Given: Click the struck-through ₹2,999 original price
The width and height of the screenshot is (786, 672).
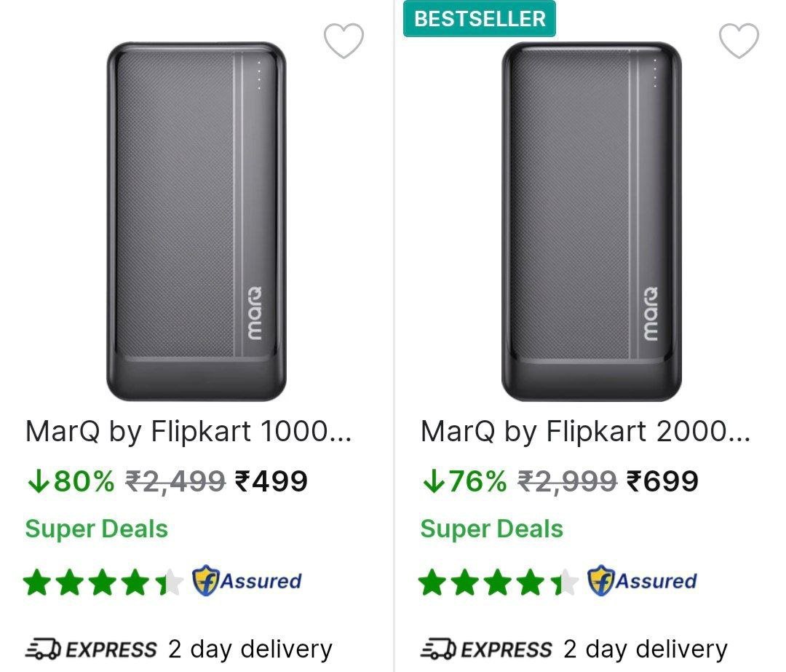Looking at the screenshot, I should click(x=568, y=481).
